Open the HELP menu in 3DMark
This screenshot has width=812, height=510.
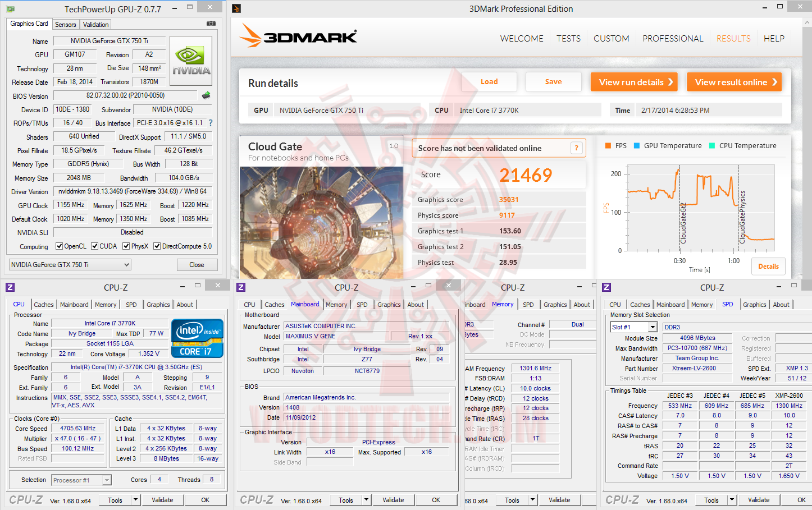pos(774,39)
